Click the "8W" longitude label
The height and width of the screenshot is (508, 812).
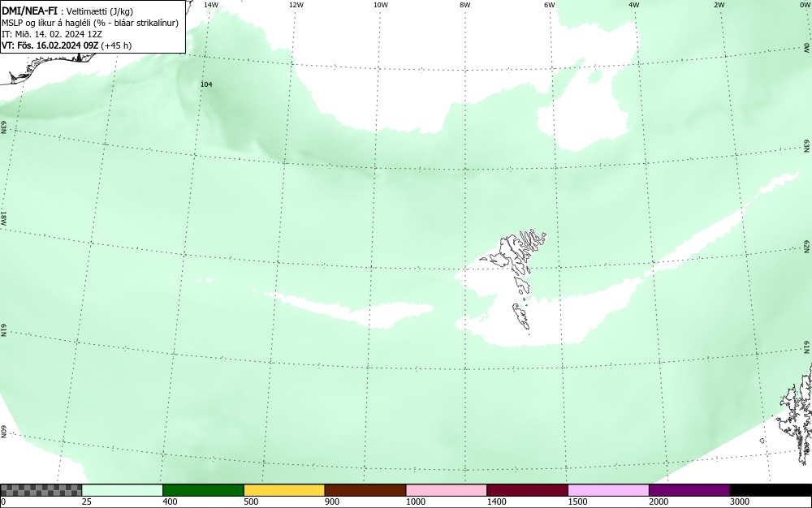pos(465,5)
